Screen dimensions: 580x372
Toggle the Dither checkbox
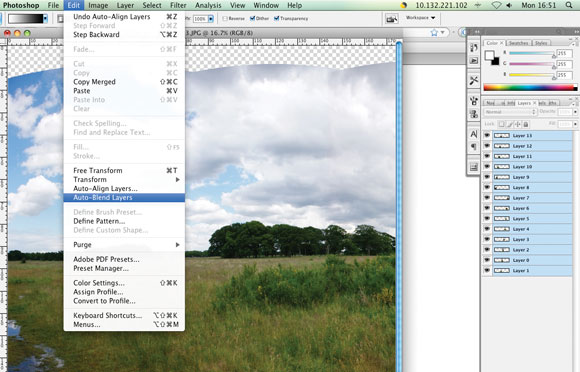pyautogui.click(x=252, y=18)
